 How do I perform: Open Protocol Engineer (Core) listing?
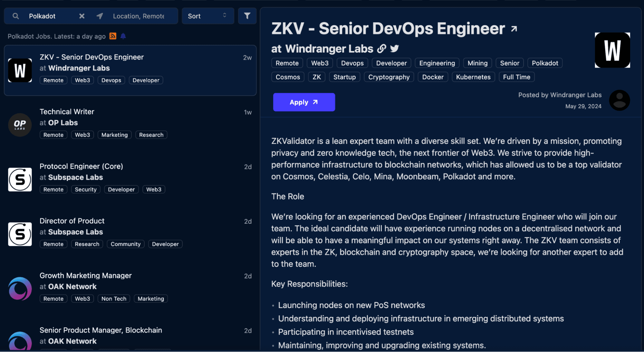[x=81, y=166]
